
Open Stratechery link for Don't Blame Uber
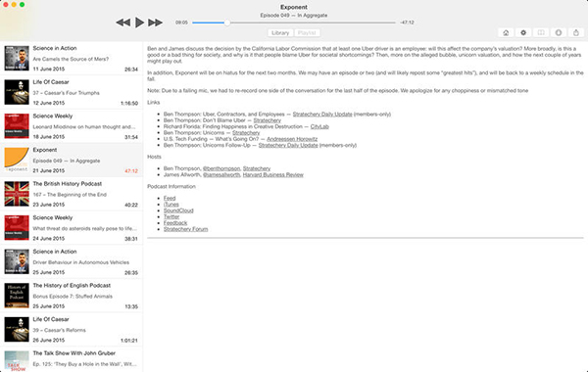[x=267, y=120]
